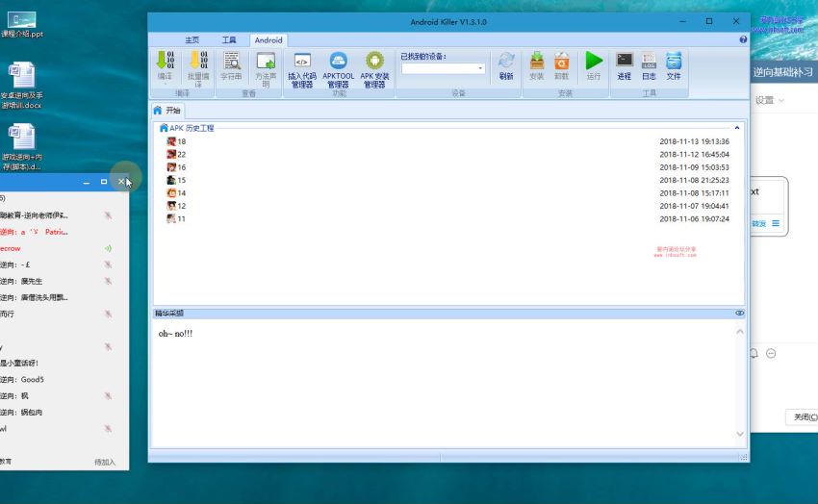Open history project 14
The height and width of the screenshot is (504, 818).
click(x=176, y=192)
